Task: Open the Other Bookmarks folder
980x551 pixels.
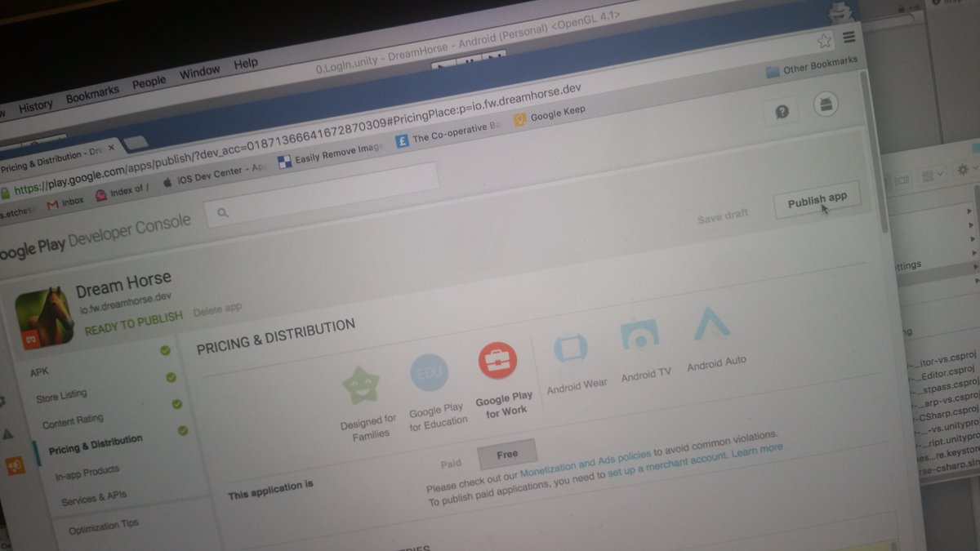Action: click(x=812, y=66)
